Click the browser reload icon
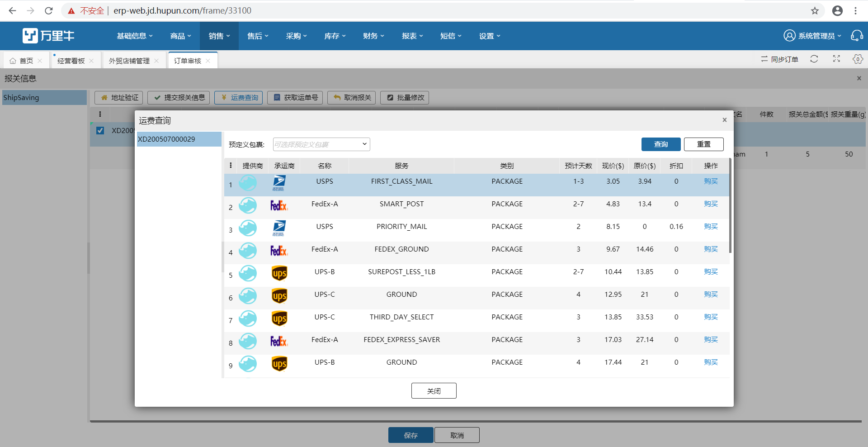The image size is (868, 447). 48,10
